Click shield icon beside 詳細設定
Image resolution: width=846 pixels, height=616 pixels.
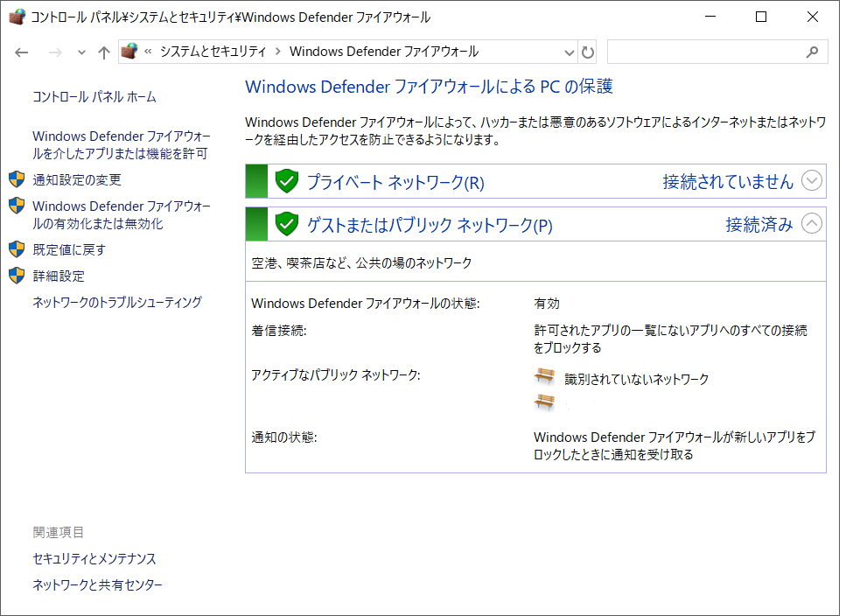(17, 276)
